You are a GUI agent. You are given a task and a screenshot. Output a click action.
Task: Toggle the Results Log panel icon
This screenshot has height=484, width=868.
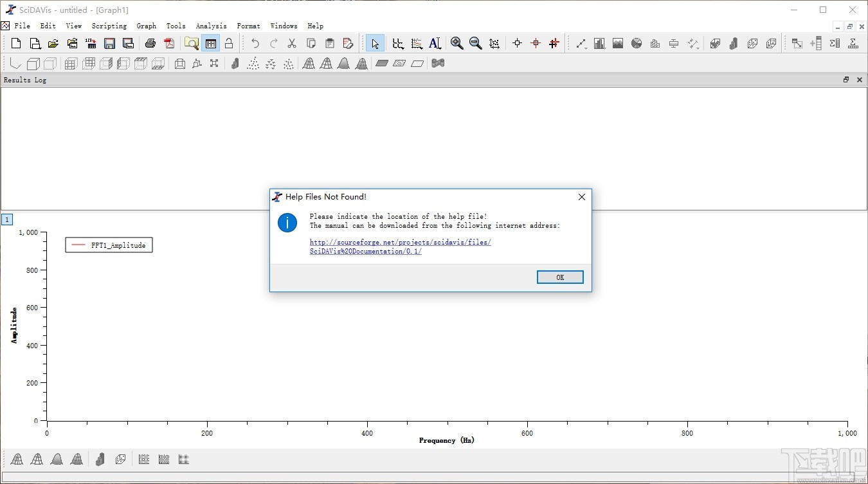coord(210,43)
